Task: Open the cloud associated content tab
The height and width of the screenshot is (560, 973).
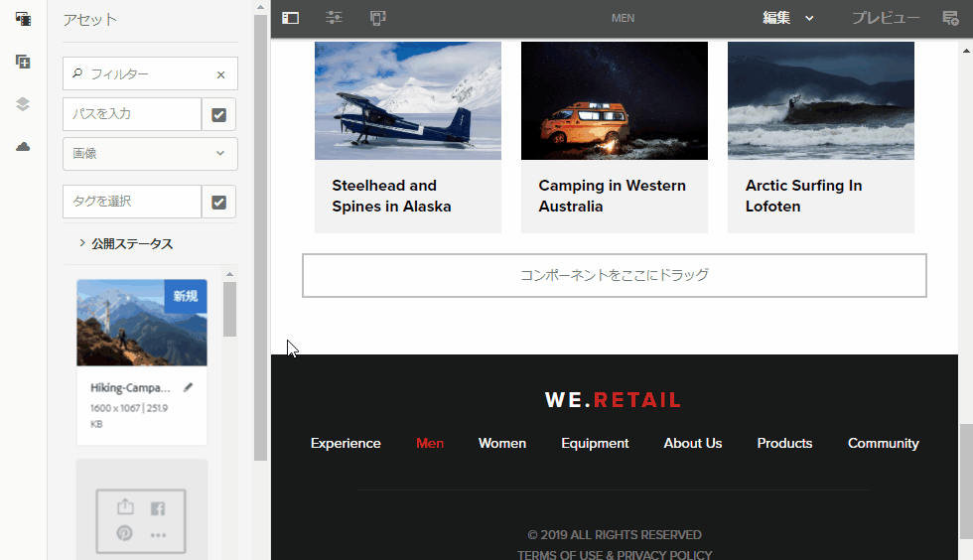Action: [x=23, y=147]
